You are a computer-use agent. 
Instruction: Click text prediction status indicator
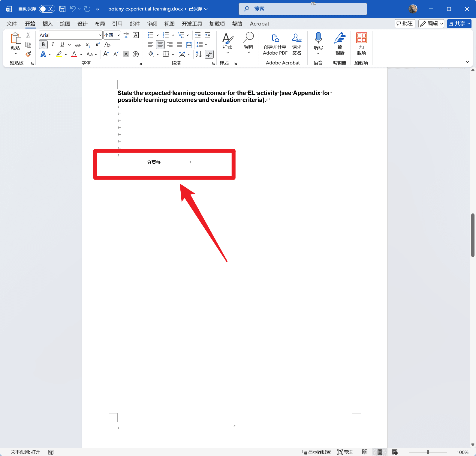26,452
